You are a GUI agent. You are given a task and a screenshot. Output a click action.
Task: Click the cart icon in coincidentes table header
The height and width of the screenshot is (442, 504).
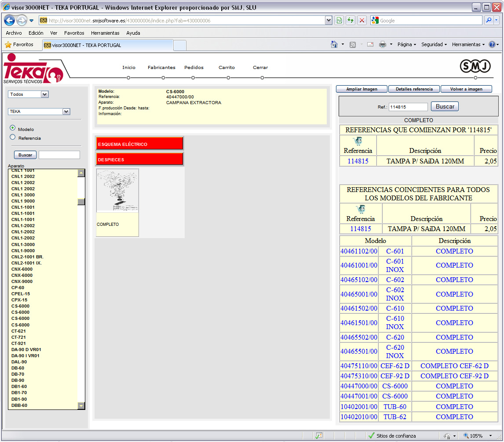[360, 209]
